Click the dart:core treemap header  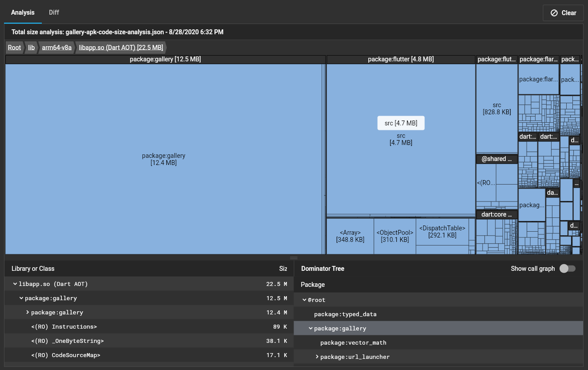(497, 214)
